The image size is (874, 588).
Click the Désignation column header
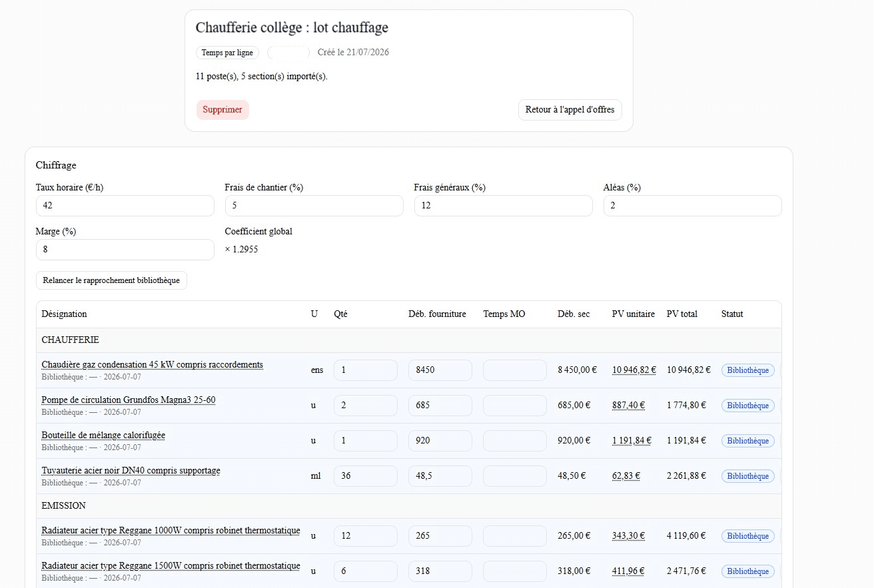64,314
